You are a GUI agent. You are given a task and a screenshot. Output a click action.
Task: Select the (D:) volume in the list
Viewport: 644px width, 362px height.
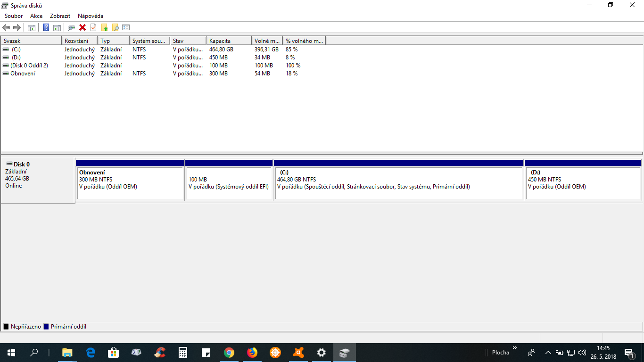point(16,58)
